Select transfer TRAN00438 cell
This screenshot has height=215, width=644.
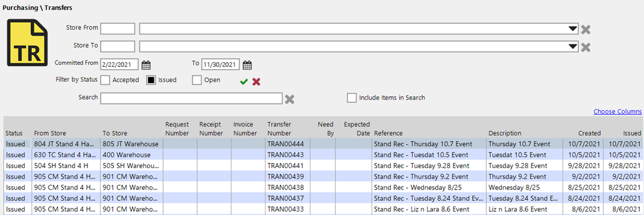[x=288, y=187]
